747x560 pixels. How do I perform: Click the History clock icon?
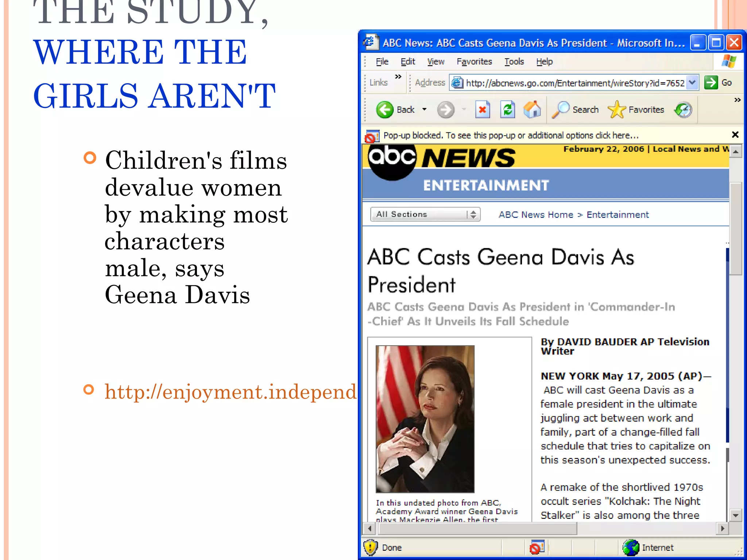coord(683,109)
